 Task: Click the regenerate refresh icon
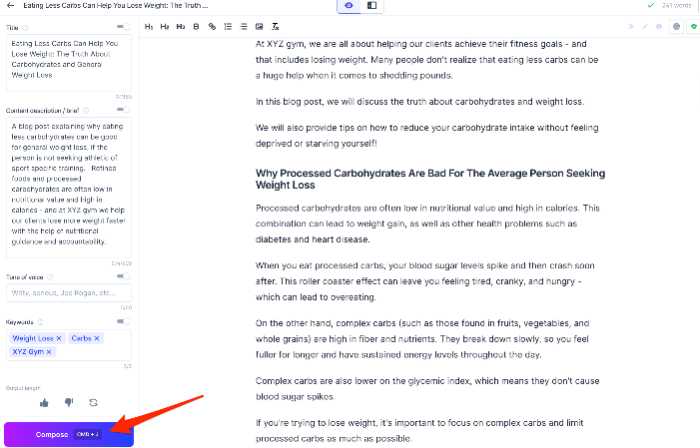93,402
